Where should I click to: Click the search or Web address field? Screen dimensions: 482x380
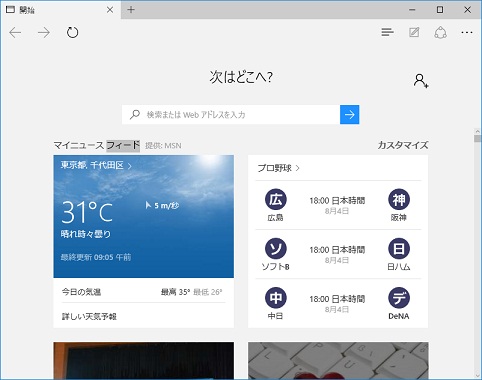pos(231,115)
